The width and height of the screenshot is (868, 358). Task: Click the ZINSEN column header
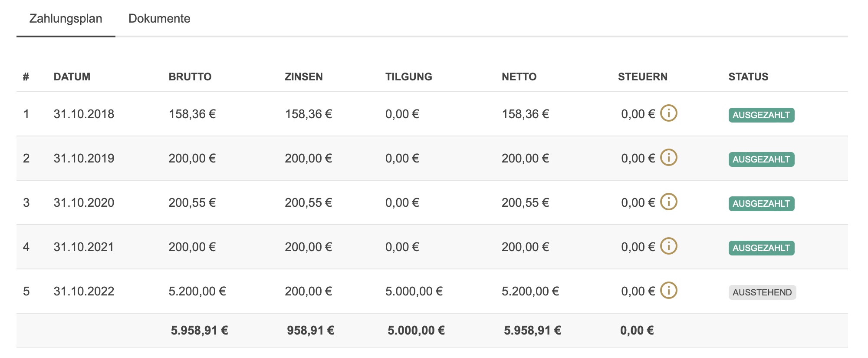[x=303, y=77]
